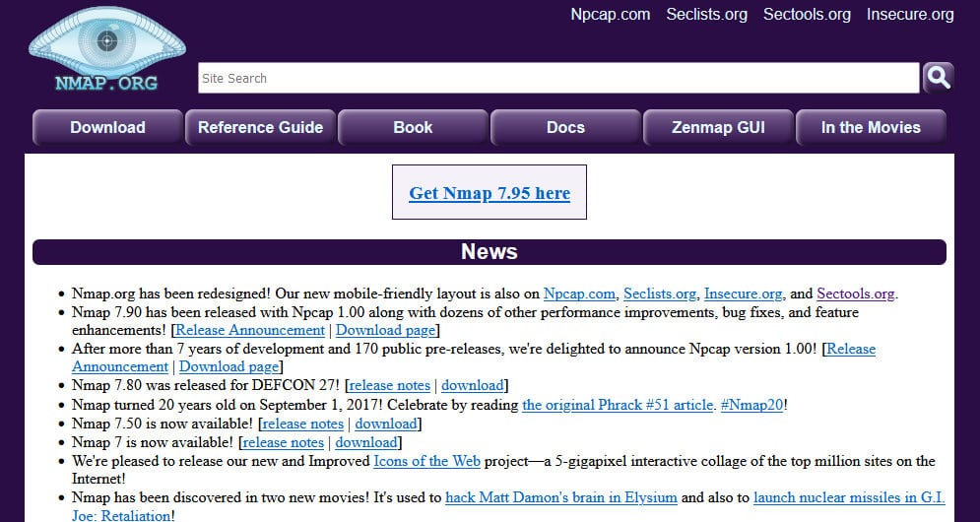The width and height of the screenshot is (980, 522).
Task: Click the News section heading
Action: tap(490, 251)
